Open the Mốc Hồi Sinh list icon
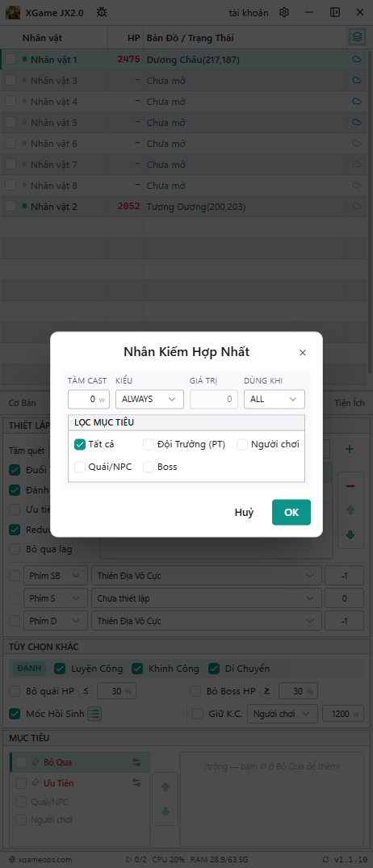Image resolution: width=373 pixels, height=868 pixels. (x=94, y=714)
